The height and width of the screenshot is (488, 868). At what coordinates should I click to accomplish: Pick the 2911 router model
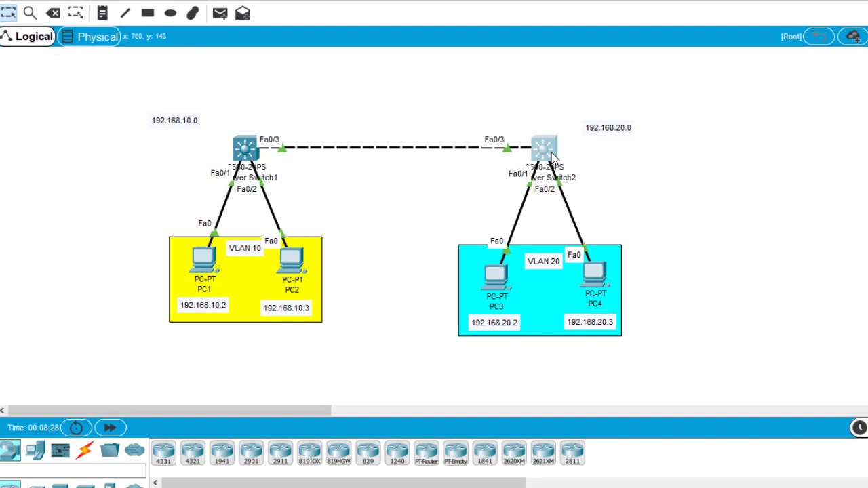pyautogui.click(x=280, y=453)
